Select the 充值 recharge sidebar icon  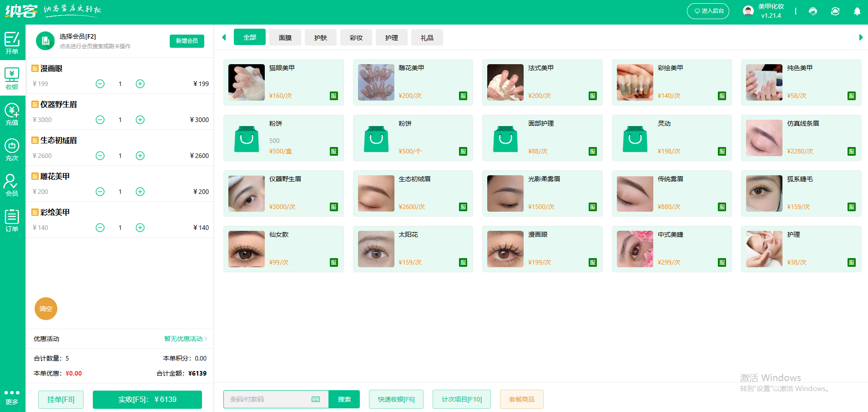coord(12,114)
